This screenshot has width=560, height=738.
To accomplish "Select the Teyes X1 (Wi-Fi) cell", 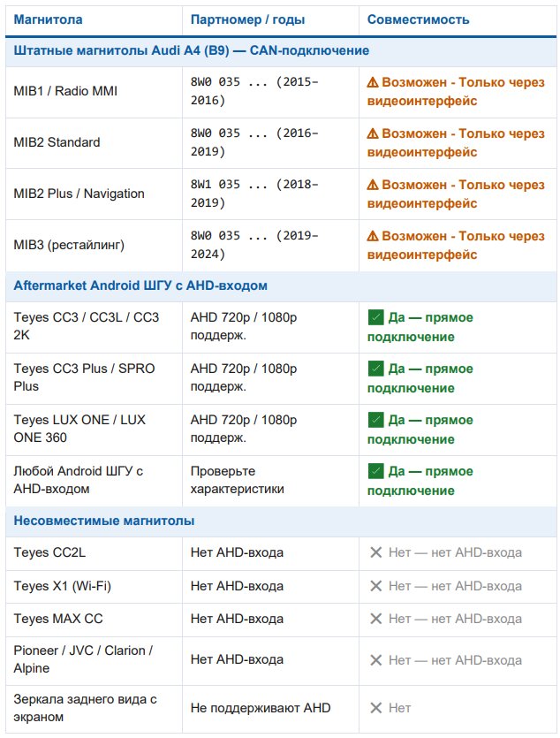I will (94, 587).
